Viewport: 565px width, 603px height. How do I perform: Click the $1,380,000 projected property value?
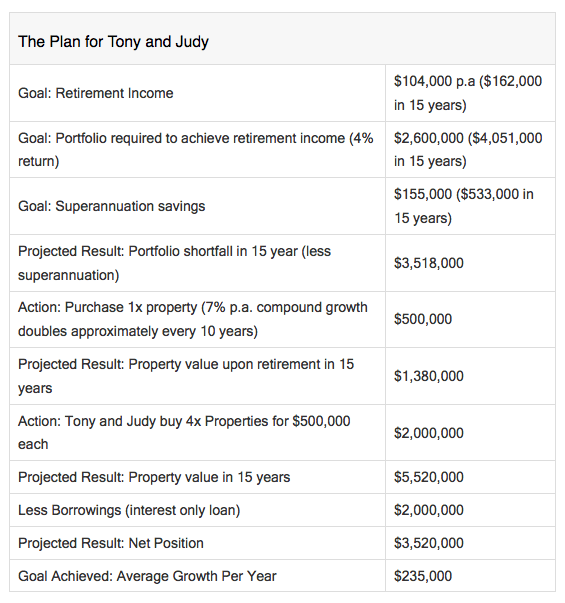pos(429,376)
